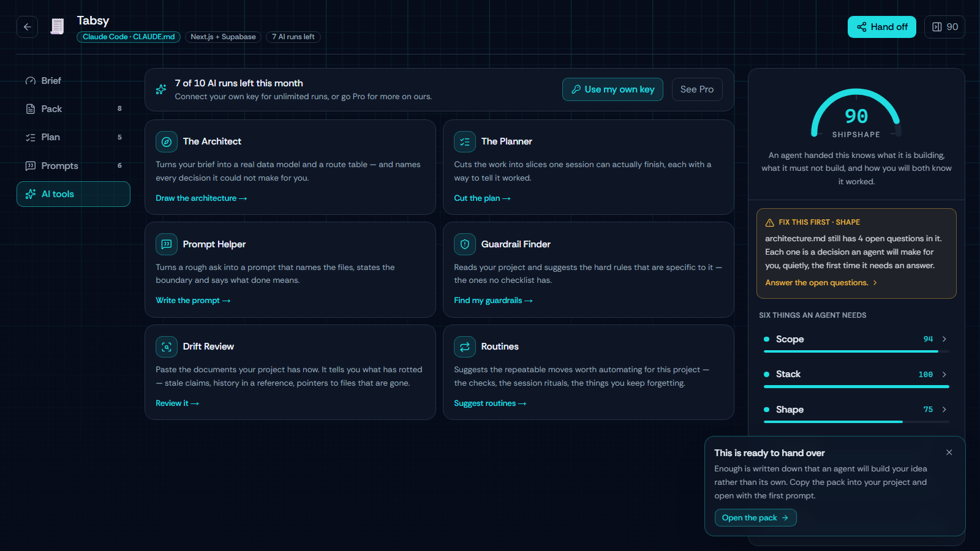Click the Open the pack button
Viewport: 980px width, 551px height.
(x=755, y=518)
